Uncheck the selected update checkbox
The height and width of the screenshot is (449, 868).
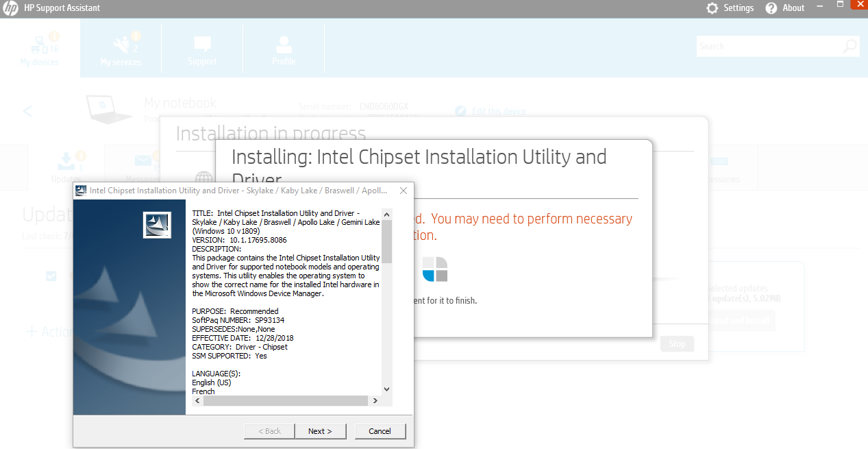tap(51, 276)
